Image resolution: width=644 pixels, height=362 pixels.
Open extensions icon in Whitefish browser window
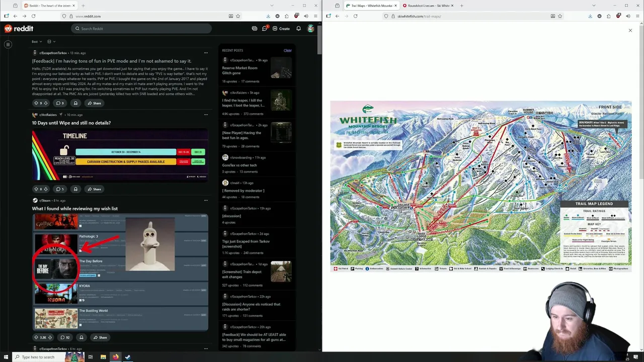(x=609, y=16)
